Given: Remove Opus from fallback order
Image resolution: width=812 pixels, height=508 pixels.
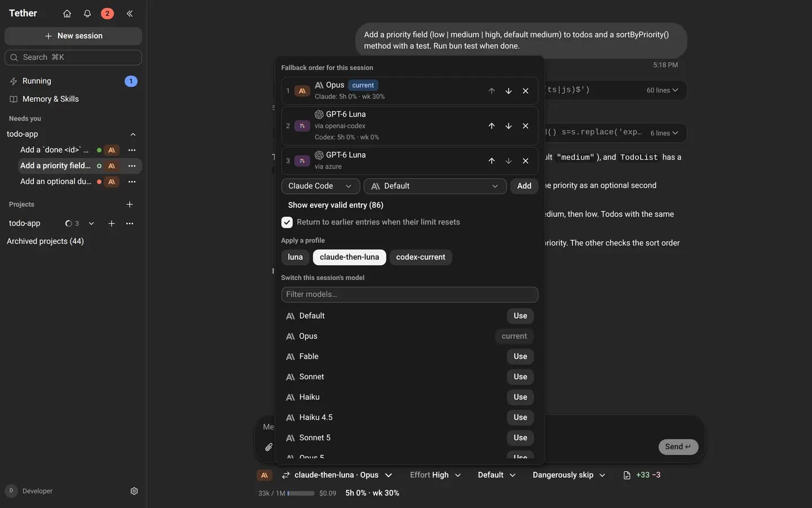Looking at the screenshot, I should pyautogui.click(x=526, y=91).
